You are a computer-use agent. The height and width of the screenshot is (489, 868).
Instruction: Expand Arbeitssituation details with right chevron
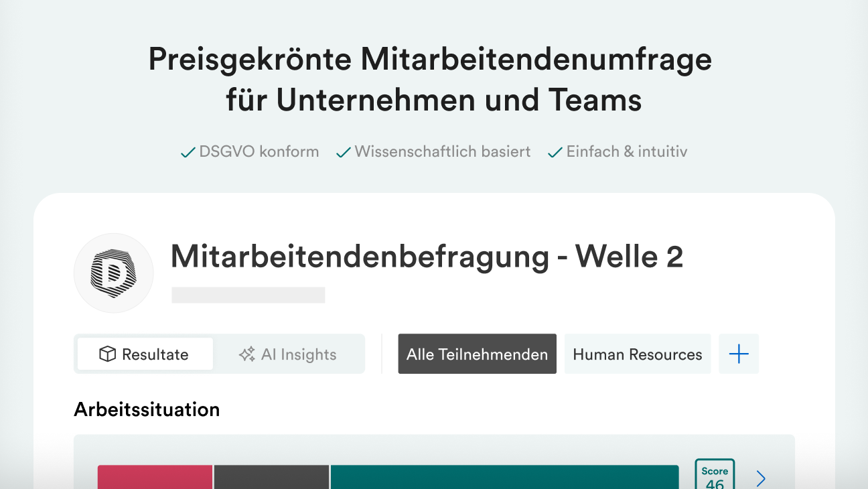(x=761, y=478)
